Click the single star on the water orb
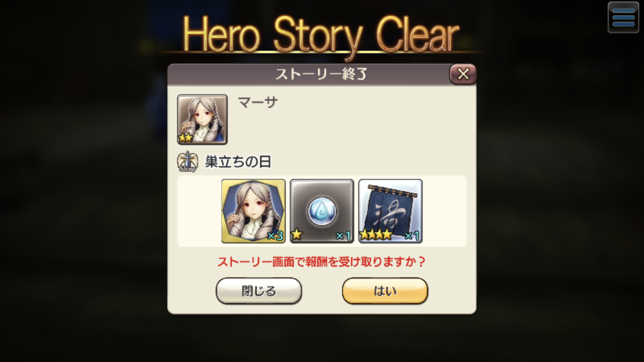This screenshot has width=644, height=362. (x=297, y=234)
